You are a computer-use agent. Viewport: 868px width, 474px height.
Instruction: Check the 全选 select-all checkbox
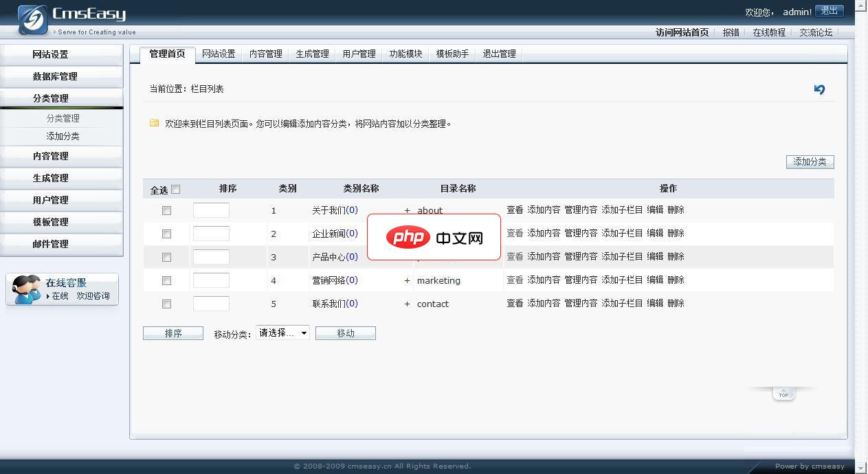[176, 188]
